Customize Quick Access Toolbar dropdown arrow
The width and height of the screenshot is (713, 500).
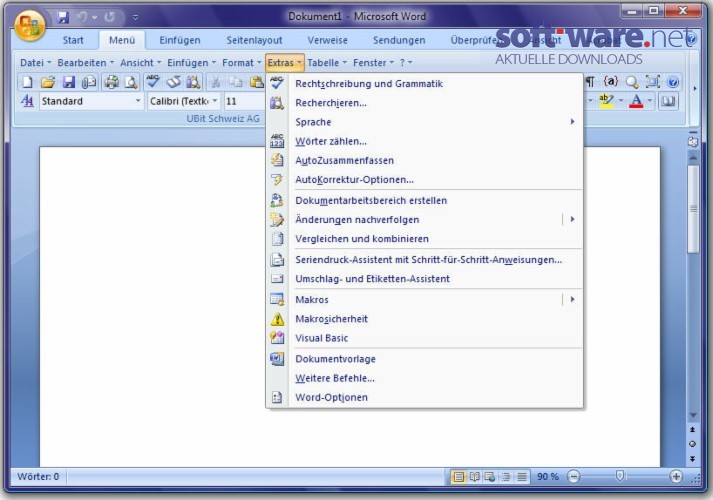coord(135,18)
